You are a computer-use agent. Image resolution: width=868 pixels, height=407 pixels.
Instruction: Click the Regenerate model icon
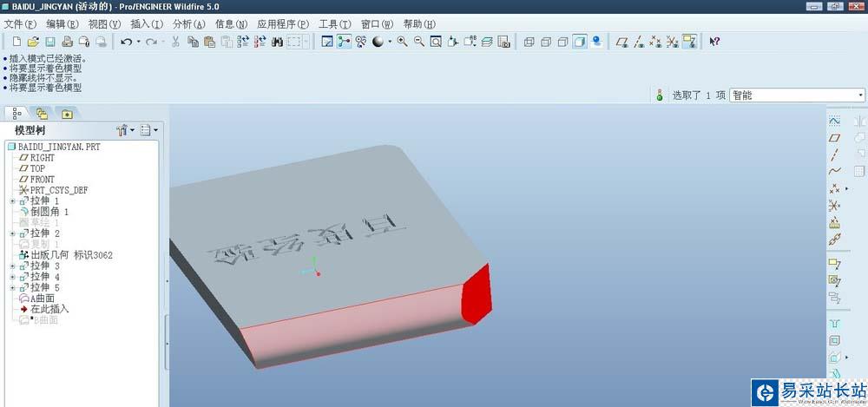click(243, 42)
